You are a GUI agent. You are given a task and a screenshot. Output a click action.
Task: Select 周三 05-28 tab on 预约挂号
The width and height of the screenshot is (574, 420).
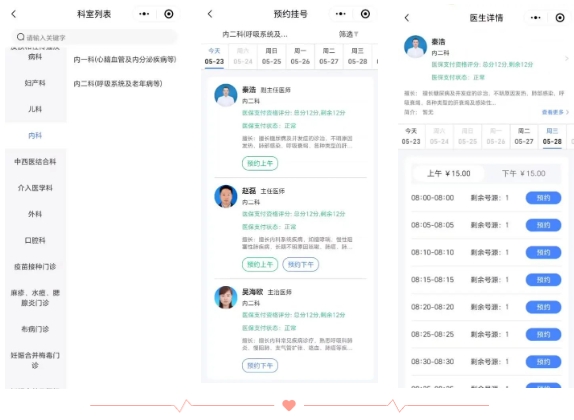[x=357, y=56]
